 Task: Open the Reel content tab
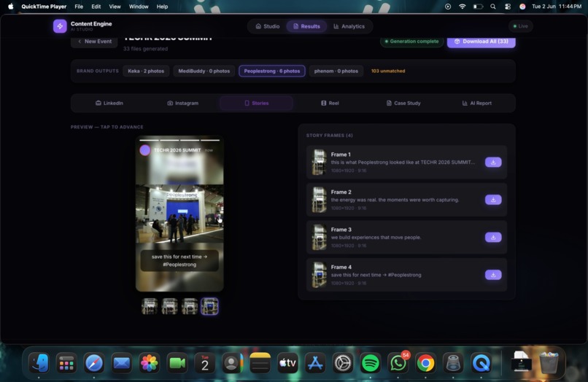coord(330,103)
